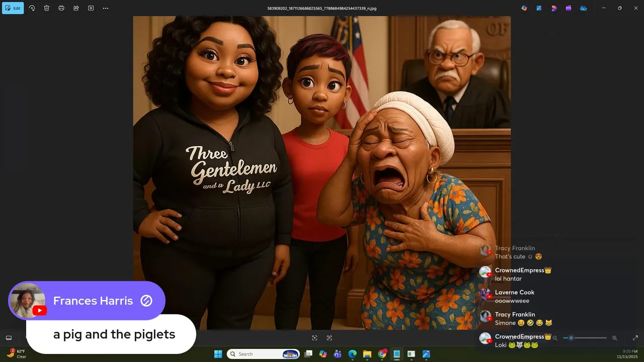This screenshot has height=362, width=644.
Task: Click the "a pig and the piglets" caption
Action: [114, 334]
